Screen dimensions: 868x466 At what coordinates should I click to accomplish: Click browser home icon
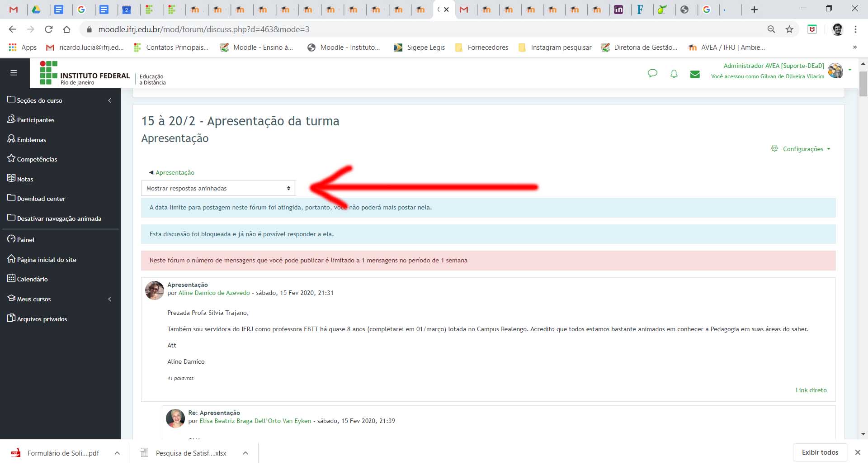pyautogui.click(x=66, y=29)
